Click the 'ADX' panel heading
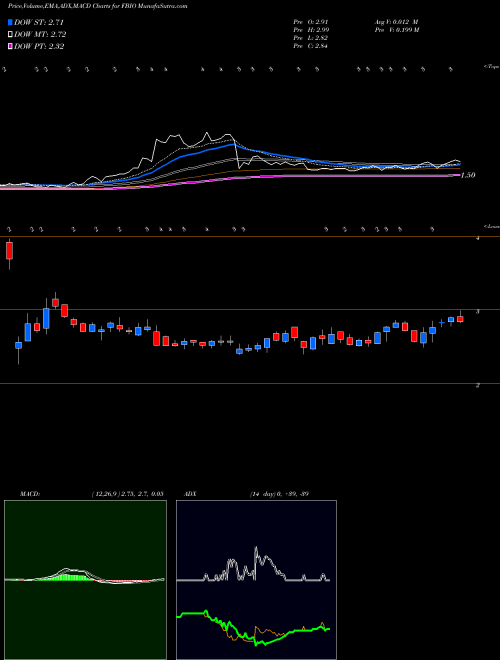This screenshot has height=660, width=500. tap(191, 494)
